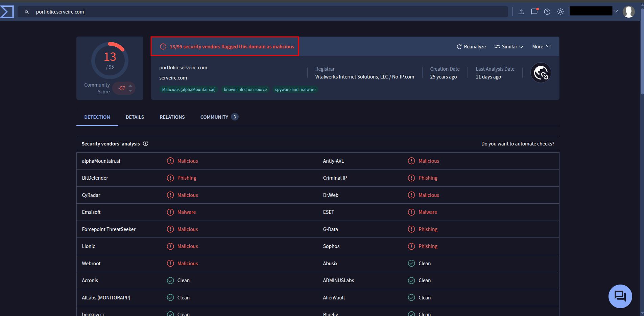This screenshot has width=644, height=316.
Task: Click the domain graph globe icon
Action: pyautogui.click(x=541, y=72)
